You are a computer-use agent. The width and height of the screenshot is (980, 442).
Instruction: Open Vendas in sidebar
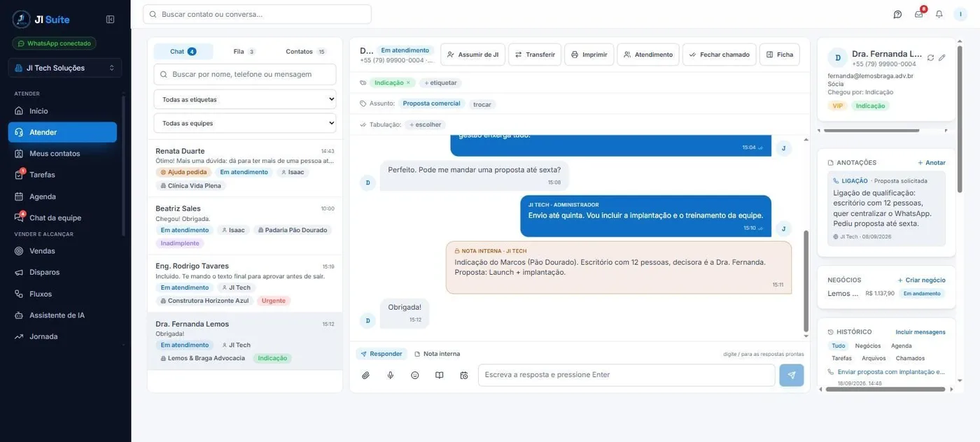62,251
